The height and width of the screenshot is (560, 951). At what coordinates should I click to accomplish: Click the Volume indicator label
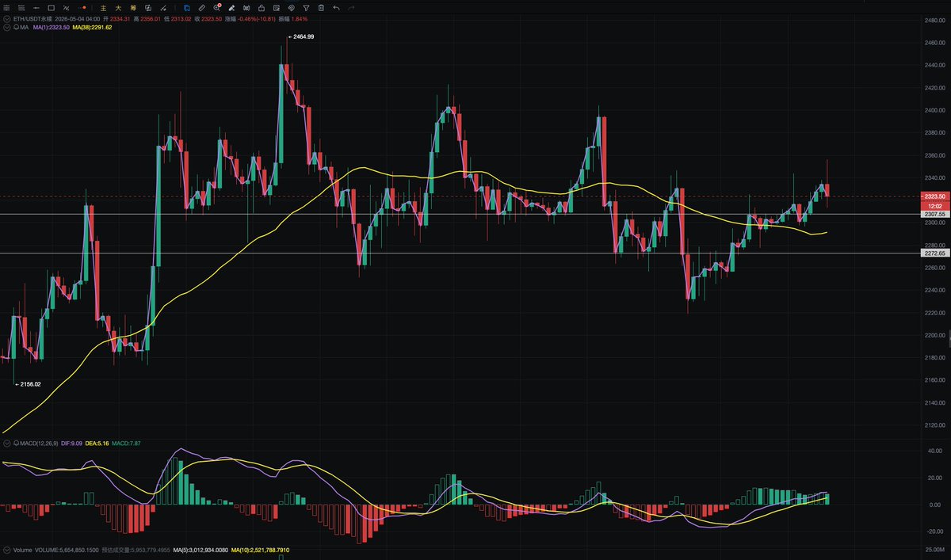(22, 549)
